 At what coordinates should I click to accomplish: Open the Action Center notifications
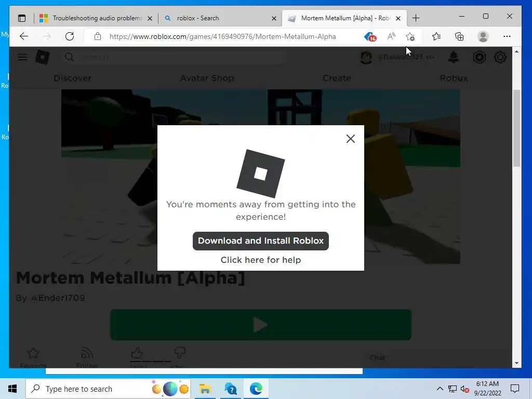pyautogui.click(x=515, y=389)
